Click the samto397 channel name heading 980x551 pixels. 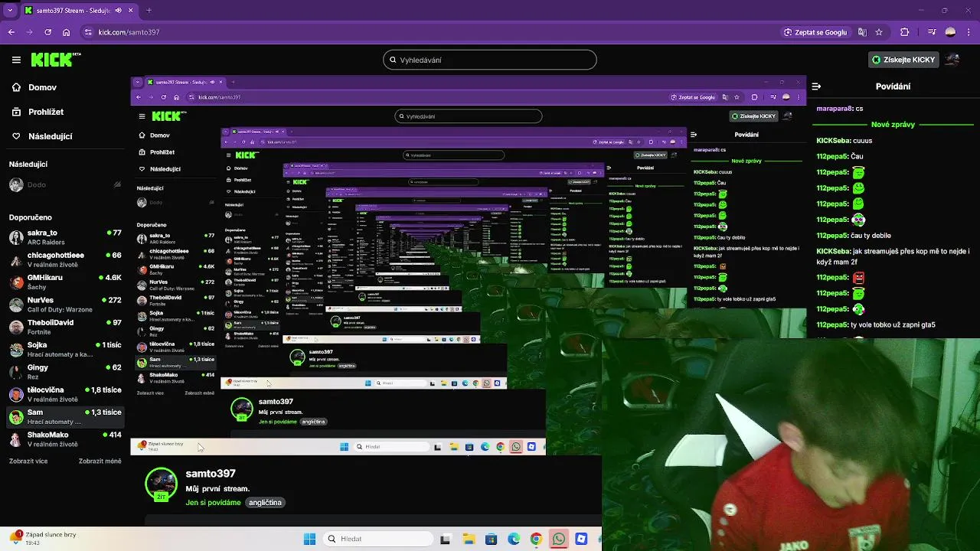click(x=211, y=474)
